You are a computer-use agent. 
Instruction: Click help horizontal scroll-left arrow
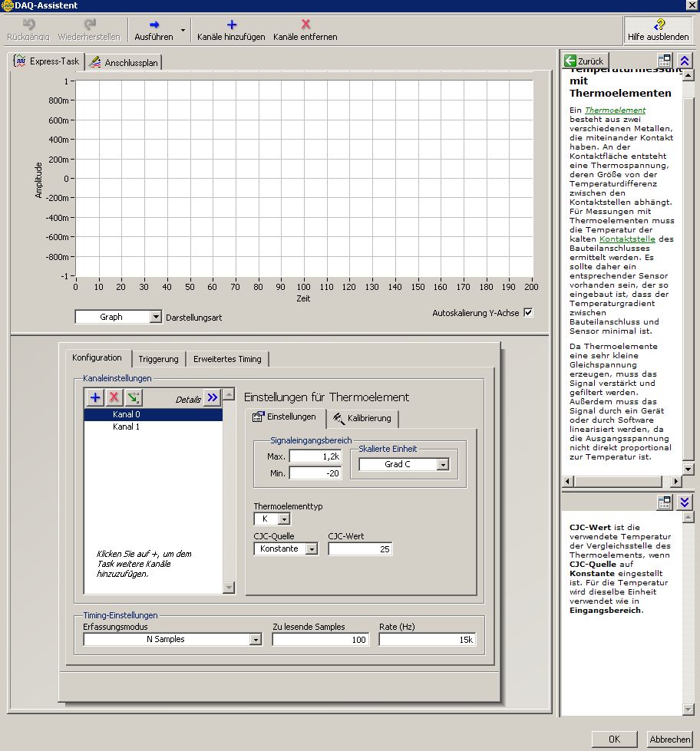tap(568, 481)
